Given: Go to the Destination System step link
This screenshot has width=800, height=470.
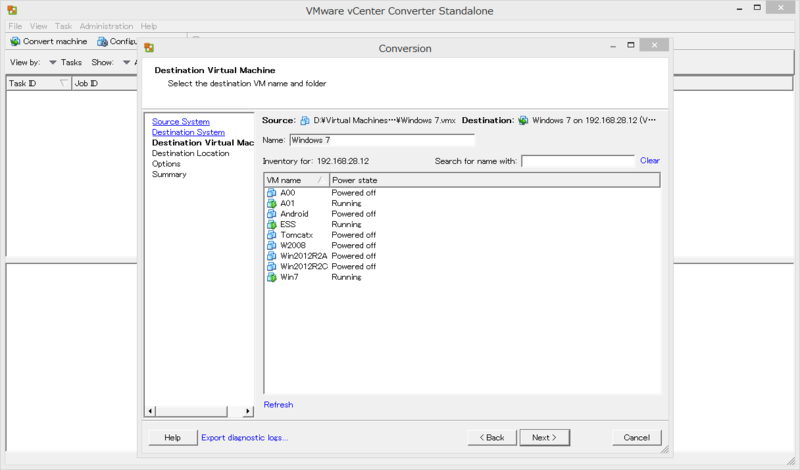Looking at the screenshot, I should 188,132.
